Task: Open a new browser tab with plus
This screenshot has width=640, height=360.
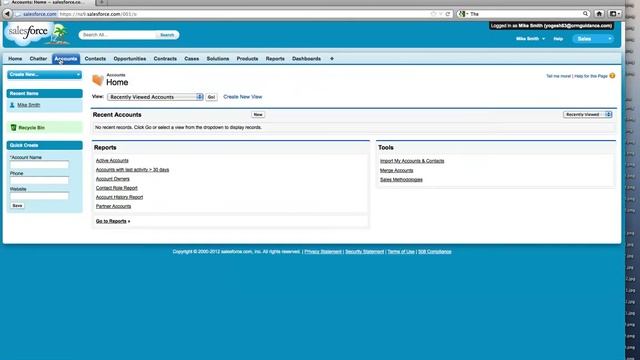Action: pos(101,2)
